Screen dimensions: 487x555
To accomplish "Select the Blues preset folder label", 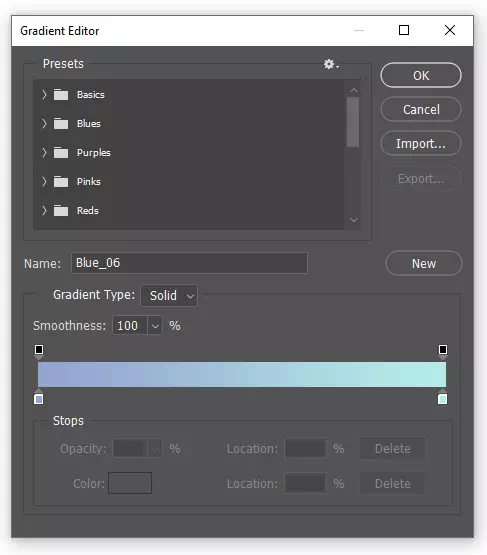I will (x=89, y=124).
